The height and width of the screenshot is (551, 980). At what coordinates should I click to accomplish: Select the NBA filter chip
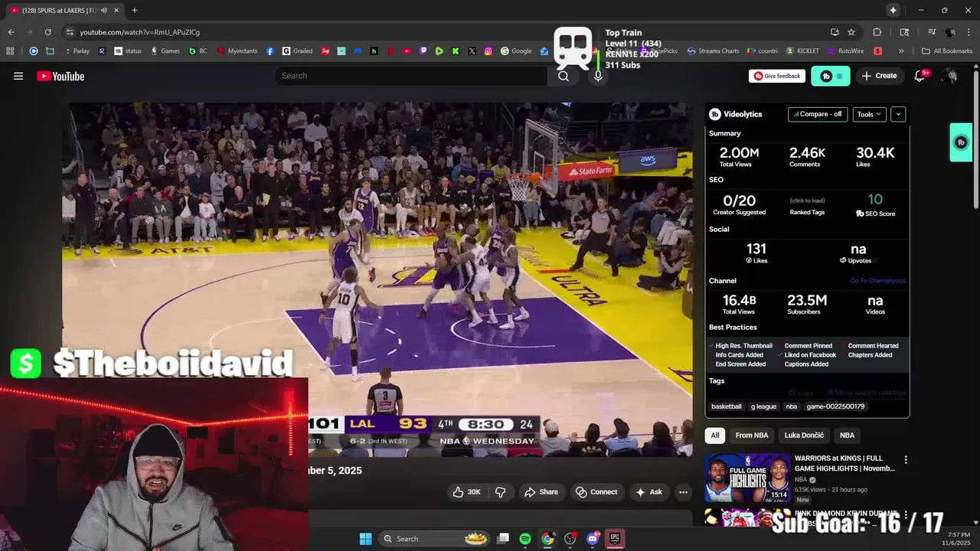coord(847,435)
